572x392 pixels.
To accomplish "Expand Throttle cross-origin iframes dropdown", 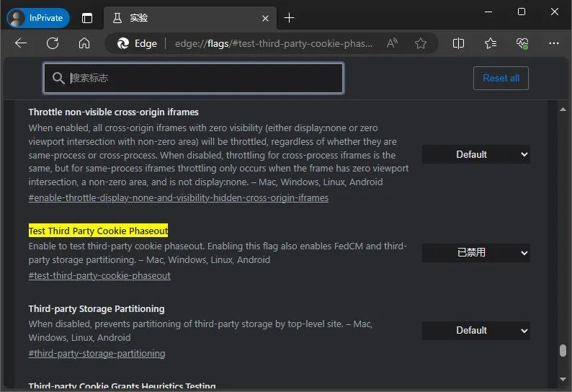I will pos(475,154).
